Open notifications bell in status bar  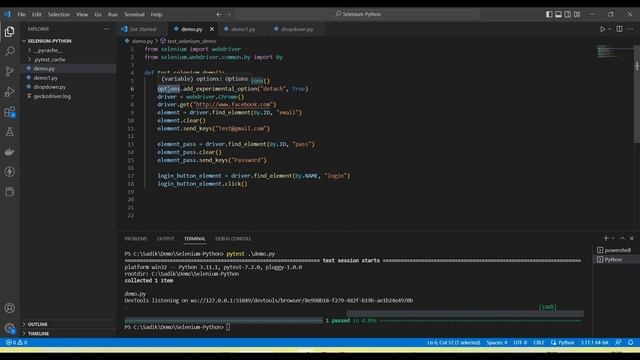coord(631,342)
